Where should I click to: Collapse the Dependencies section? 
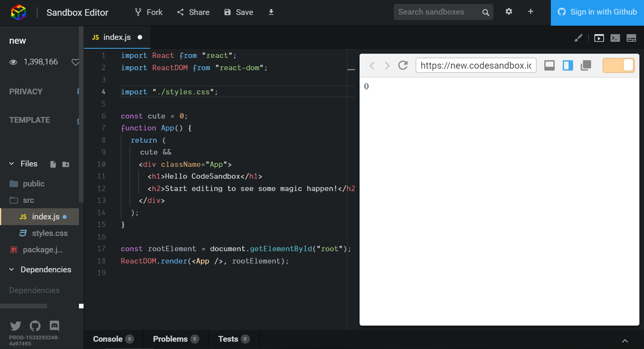point(11,270)
